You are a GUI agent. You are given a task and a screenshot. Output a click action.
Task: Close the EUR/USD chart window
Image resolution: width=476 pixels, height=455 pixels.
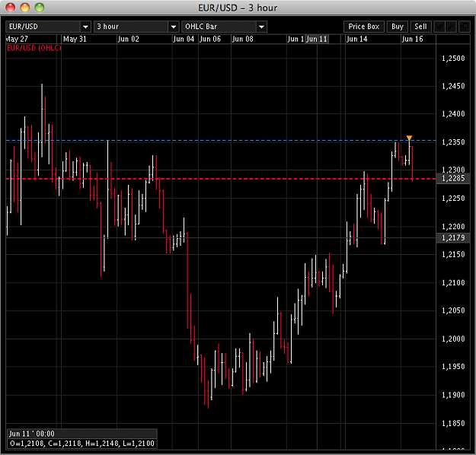click(11, 8)
